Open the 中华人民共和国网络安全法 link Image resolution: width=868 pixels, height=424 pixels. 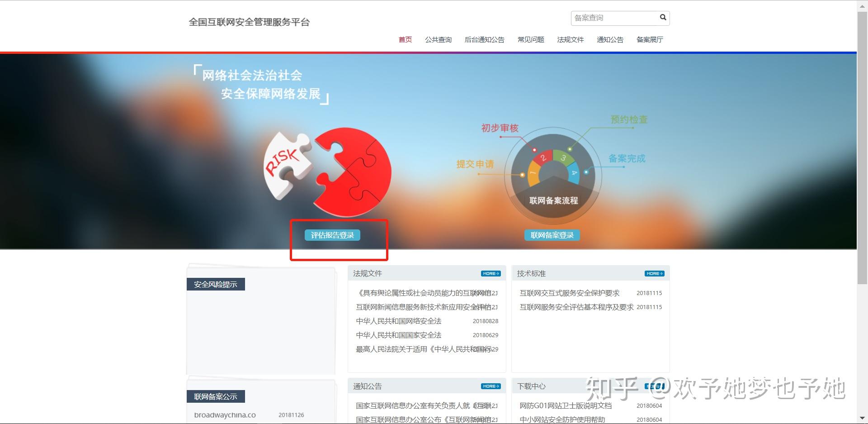pos(399,321)
